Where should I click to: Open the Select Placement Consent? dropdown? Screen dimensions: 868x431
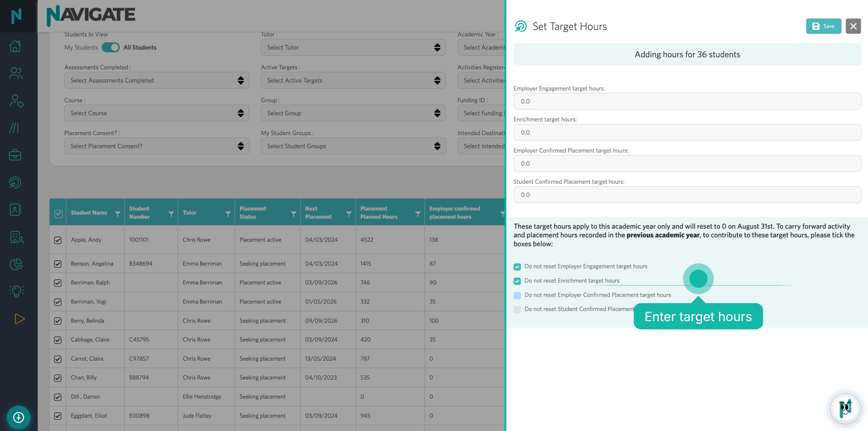157,146
